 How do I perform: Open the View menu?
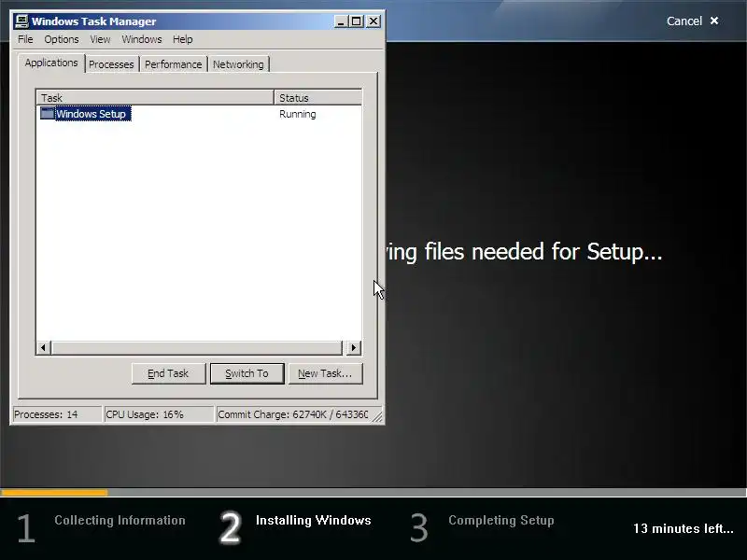(x=100, y=39)
